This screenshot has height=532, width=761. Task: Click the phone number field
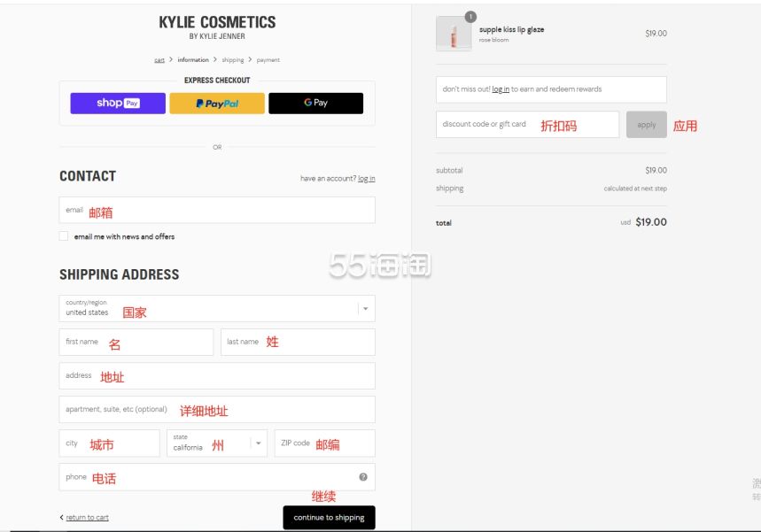pos(217,477)
